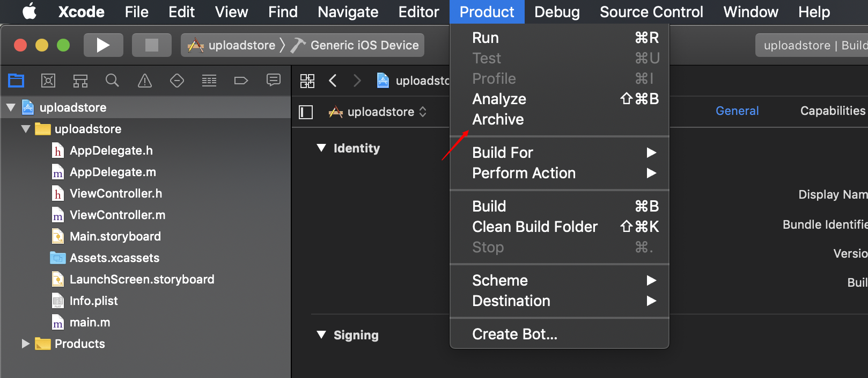Screen dimensions: 868x378
Task: Collapse the Identity section
Action: (321, 148)
